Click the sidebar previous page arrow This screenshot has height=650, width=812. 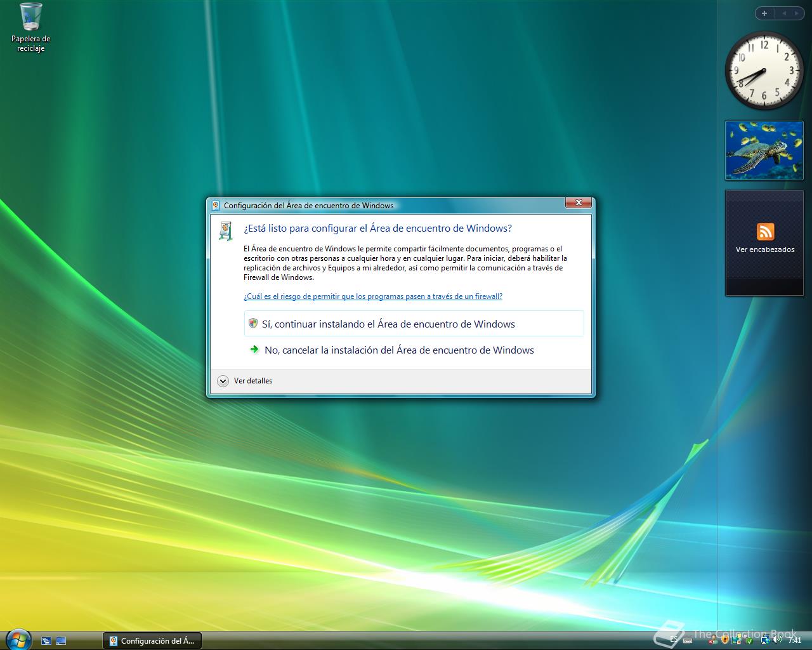[x=784, y=13]
